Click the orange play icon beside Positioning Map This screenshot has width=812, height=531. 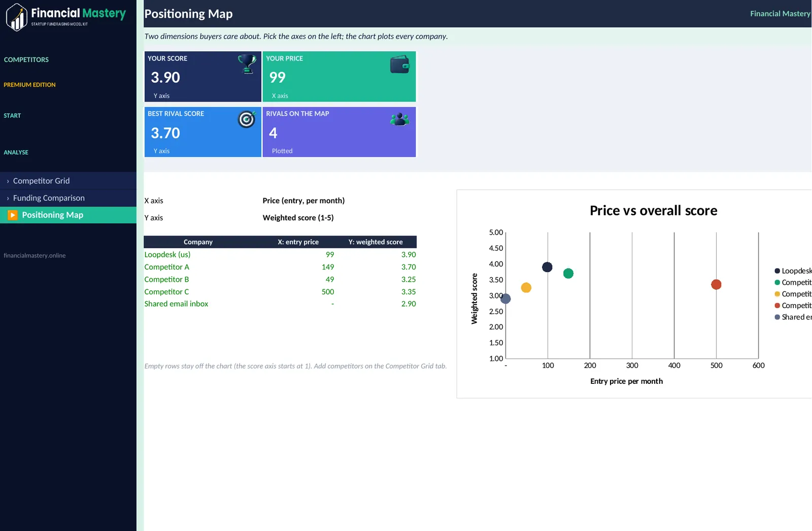click(13, 215)
